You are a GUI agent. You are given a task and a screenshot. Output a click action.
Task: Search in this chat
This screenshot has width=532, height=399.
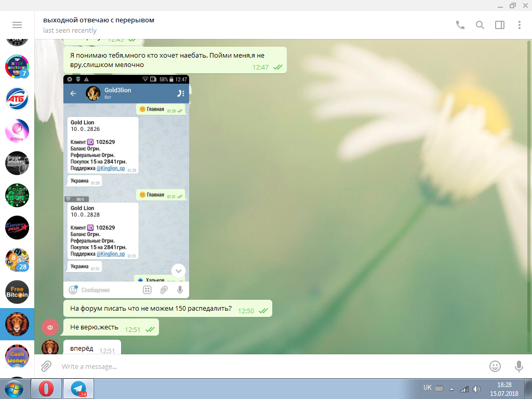480,25
